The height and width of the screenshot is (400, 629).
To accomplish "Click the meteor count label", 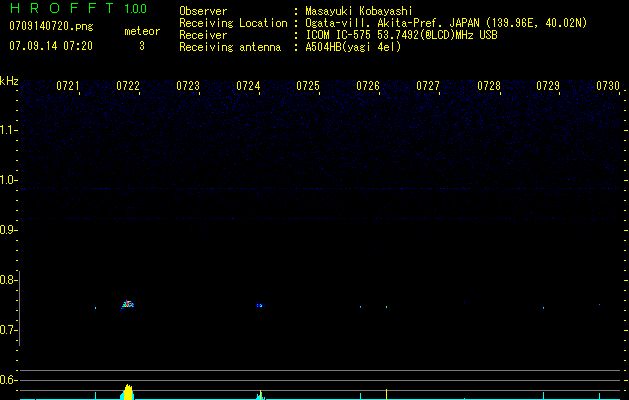I will click(142, 31).
